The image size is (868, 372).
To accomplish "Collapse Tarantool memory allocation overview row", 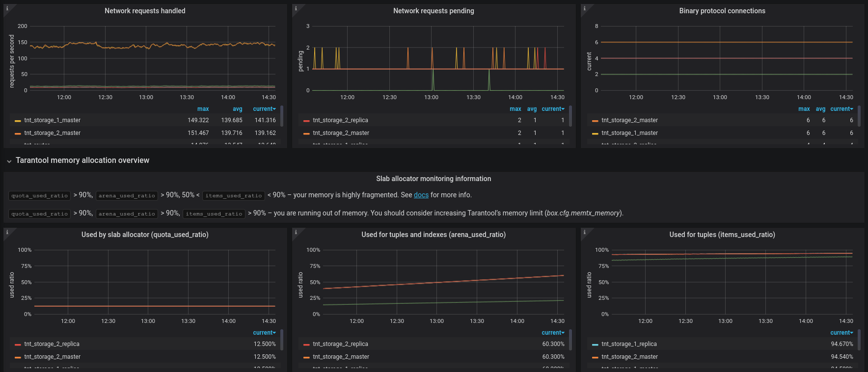I will (x=82, y=160).
